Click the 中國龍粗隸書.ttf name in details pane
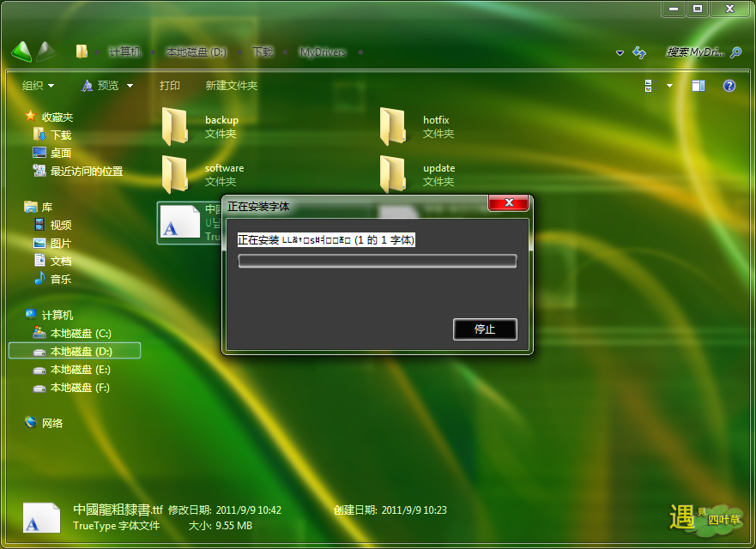This screenshot has height=549, width=756. [118, 510]
